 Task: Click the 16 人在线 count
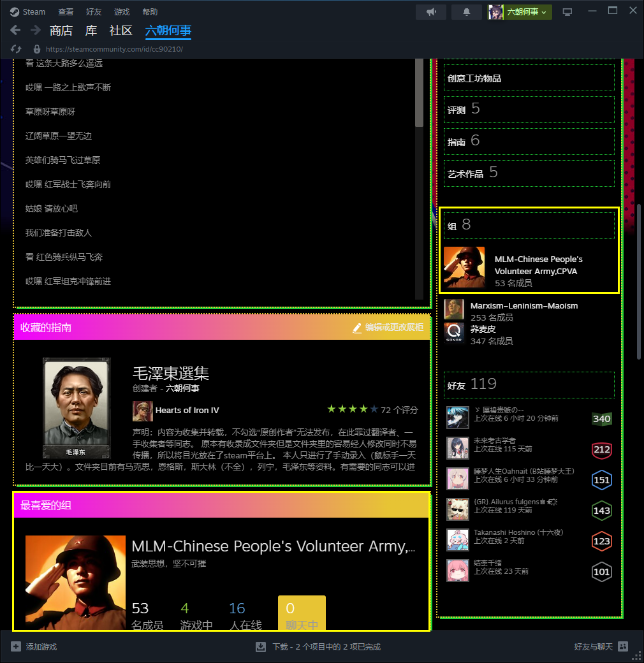pos(245,616)
